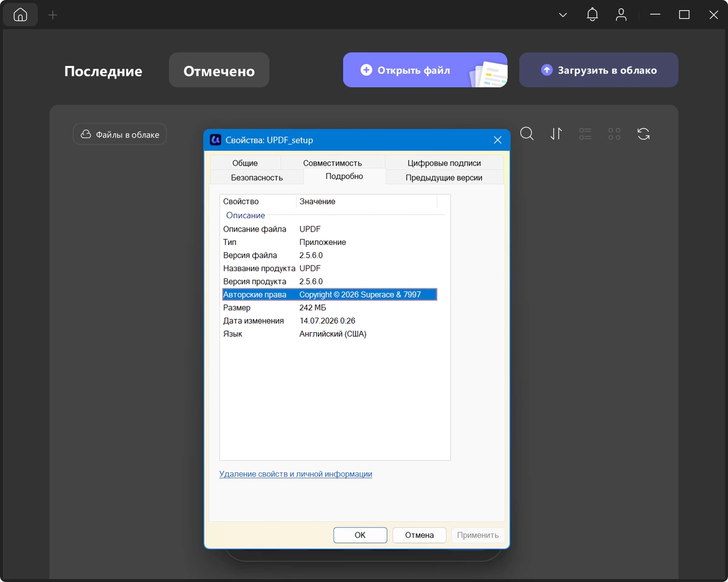Click the Английский (США) language value
The height and width of the screenshot is (582, 728).
point(333,333)
